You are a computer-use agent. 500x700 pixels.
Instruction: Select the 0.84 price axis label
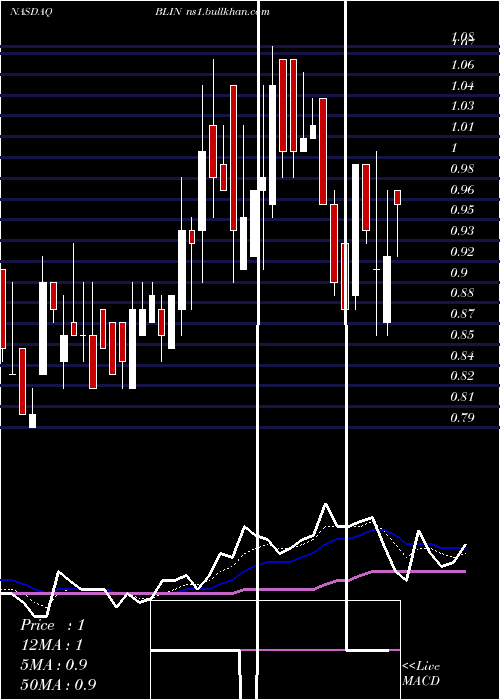point(462,356)
